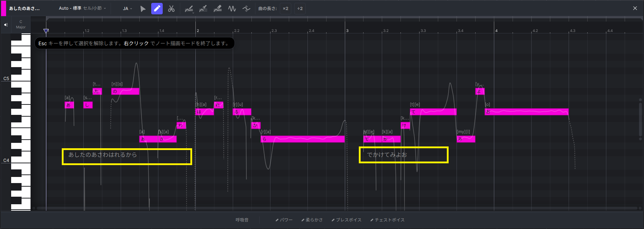
Task: Select the scissors split tool
Action: pos(171,9)
